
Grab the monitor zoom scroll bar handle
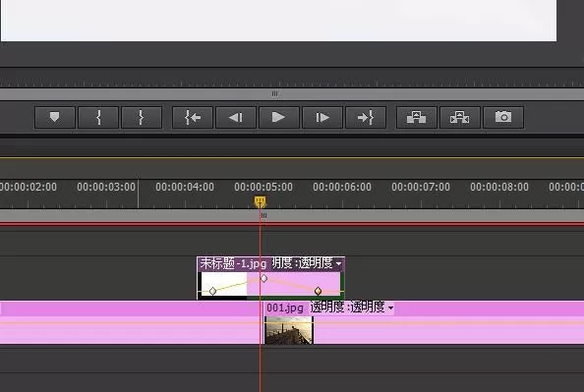click(274, 93)
